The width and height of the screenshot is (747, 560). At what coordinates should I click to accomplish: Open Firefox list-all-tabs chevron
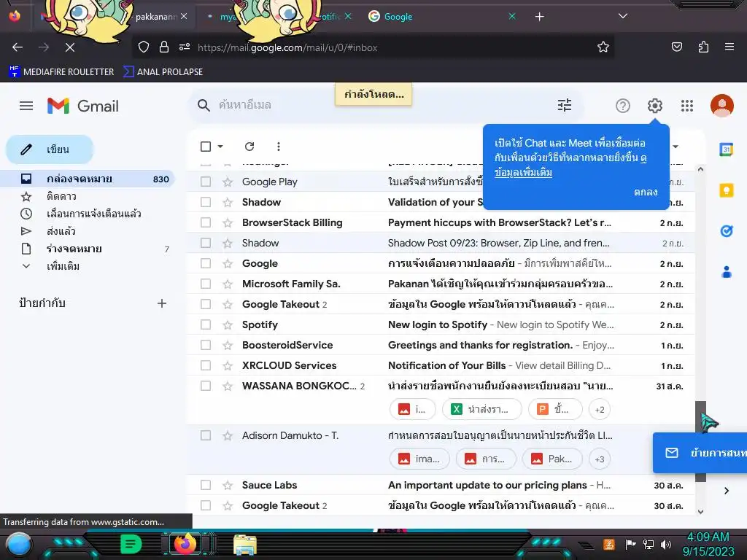coord(623,16)
